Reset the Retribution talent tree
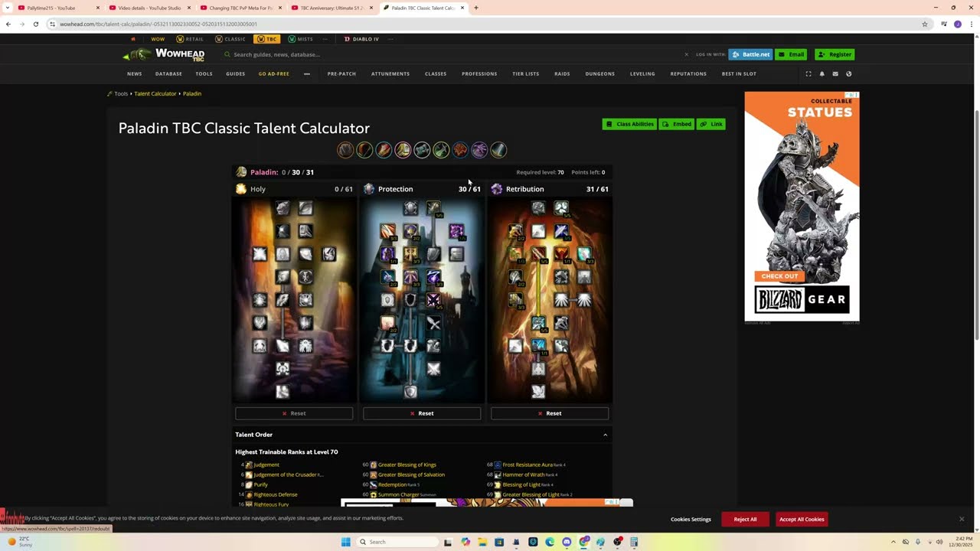980x551 pixels. click(550, 413)
